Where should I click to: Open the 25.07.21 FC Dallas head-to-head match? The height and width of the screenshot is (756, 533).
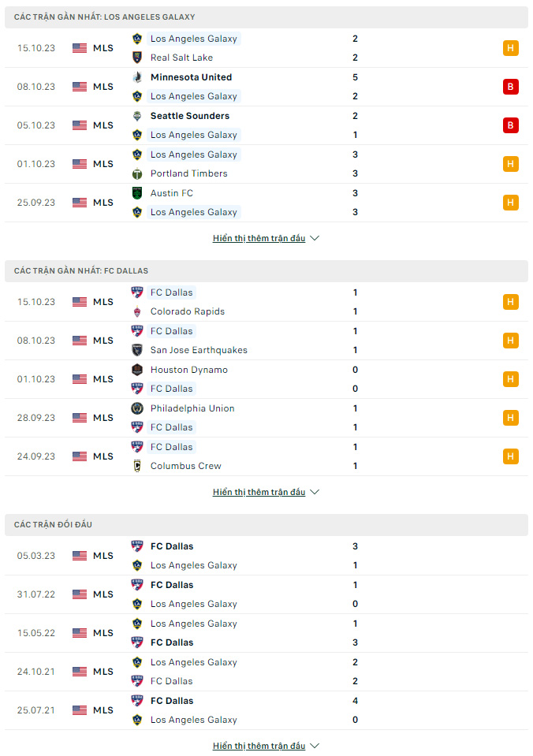click(266, 710)
